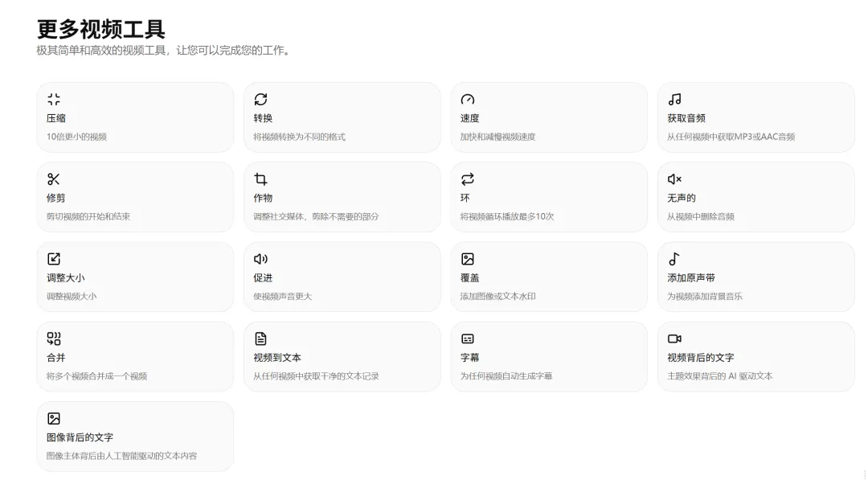Screen dimensions: 868x480
Task: Select the 调整大小 tool title
Action: (66, 277)
